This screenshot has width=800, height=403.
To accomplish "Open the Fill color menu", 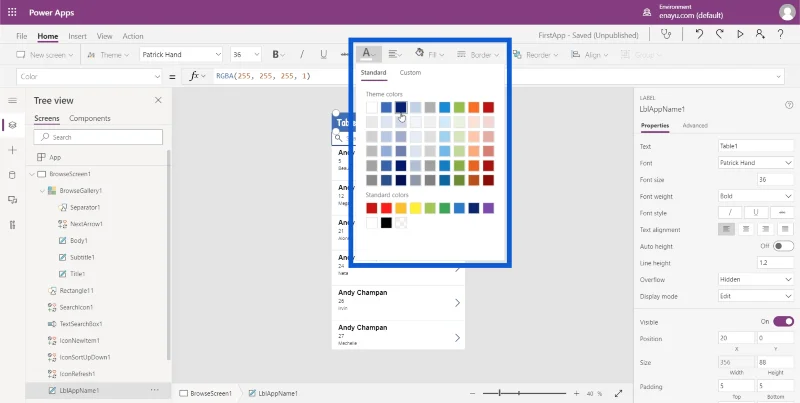I will click(429, 54).
